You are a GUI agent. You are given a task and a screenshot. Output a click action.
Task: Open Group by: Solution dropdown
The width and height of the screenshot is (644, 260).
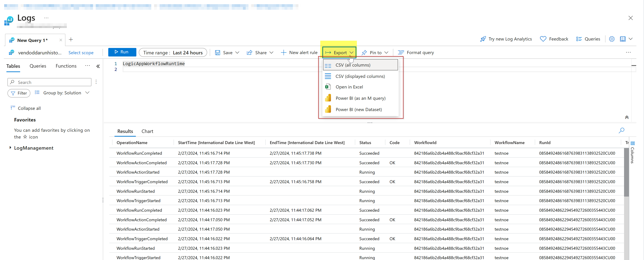click(62, 93)
